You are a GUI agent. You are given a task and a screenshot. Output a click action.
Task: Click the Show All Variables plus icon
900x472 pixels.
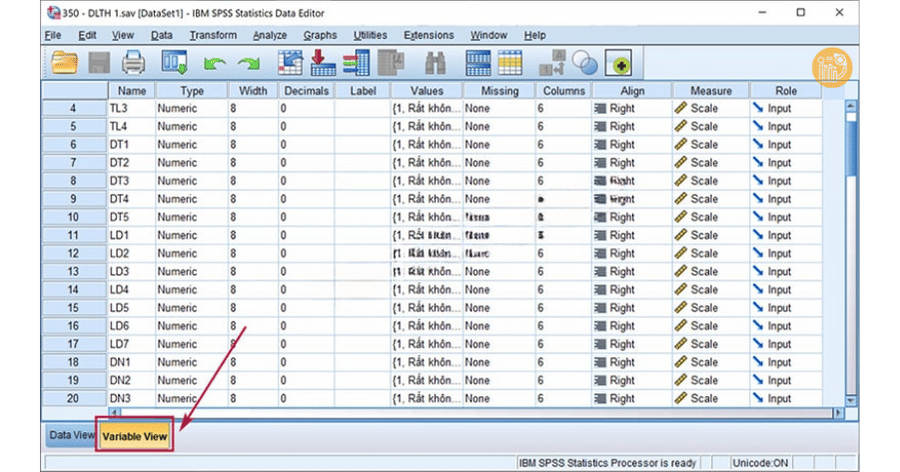click(619, 63)
